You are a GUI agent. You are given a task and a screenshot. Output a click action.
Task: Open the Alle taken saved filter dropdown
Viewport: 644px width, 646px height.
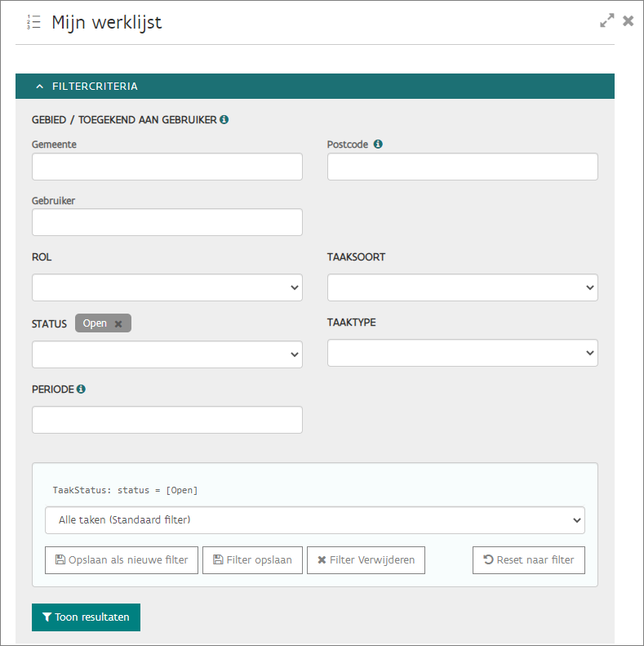pos(315,519)
